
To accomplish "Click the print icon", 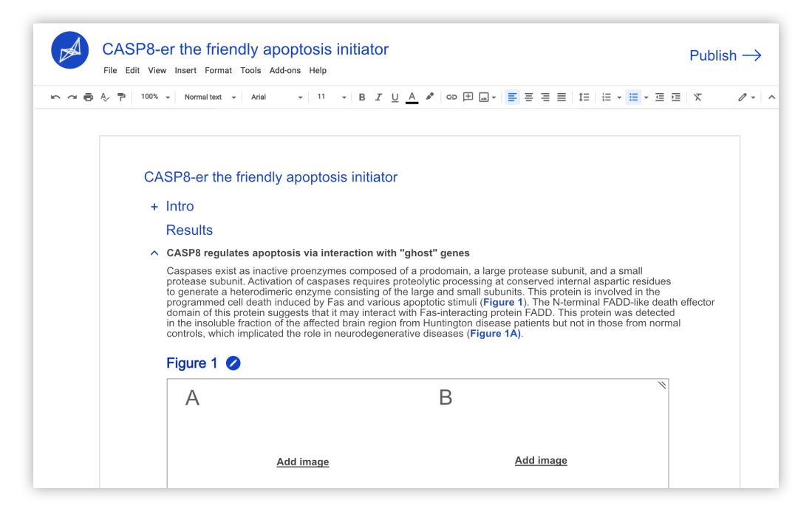I will pos(89,97).
